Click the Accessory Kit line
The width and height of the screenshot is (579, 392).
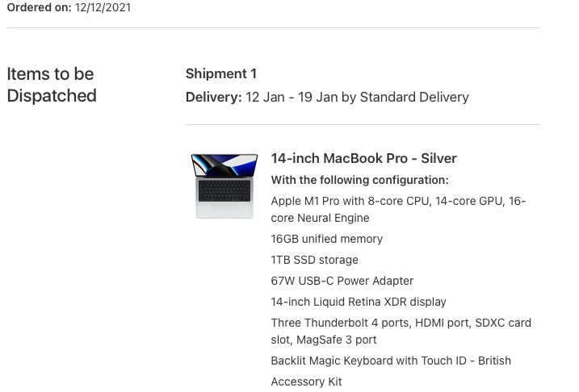click(x=307, y=382)
